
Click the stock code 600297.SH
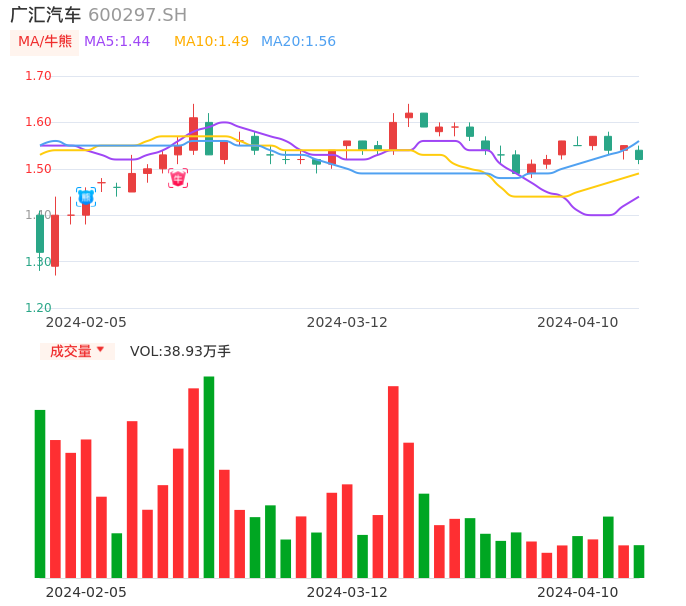coord(137,15)
